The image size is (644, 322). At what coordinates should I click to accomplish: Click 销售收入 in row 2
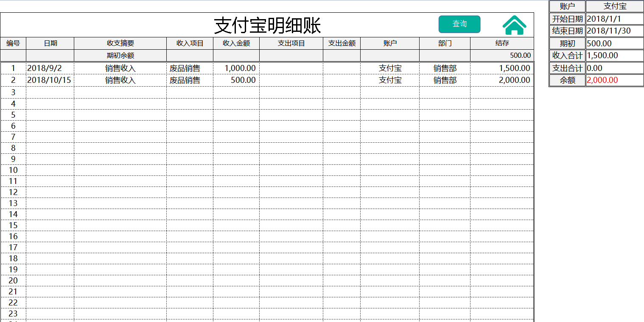pyautogui.click(x=120, y=80)
